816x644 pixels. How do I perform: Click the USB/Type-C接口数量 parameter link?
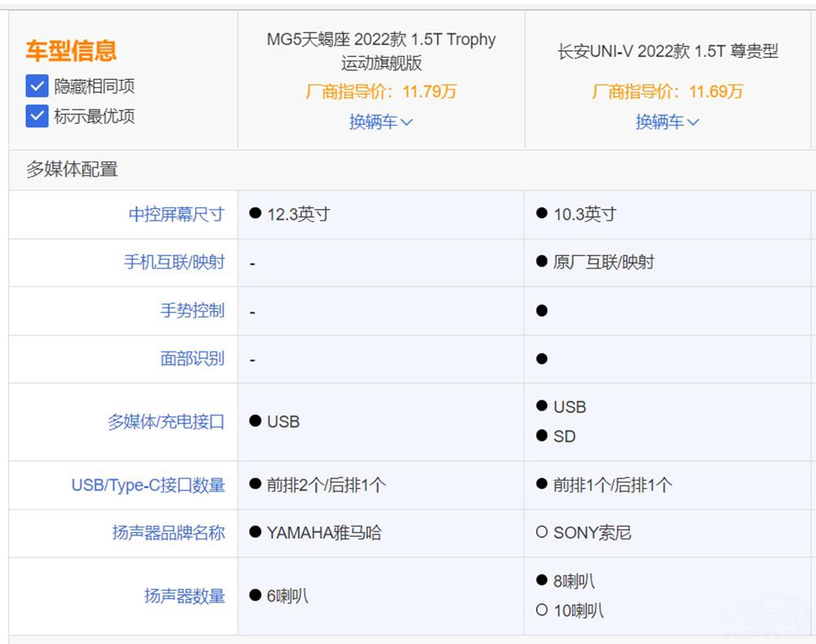pos(148,485)
